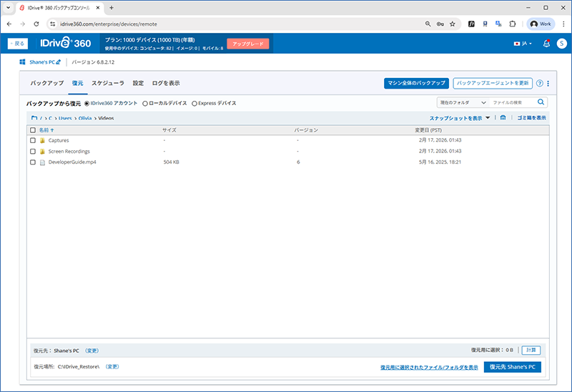Select the Express デバイス radio option
This screenshot has width=572, height=392.
194,103
